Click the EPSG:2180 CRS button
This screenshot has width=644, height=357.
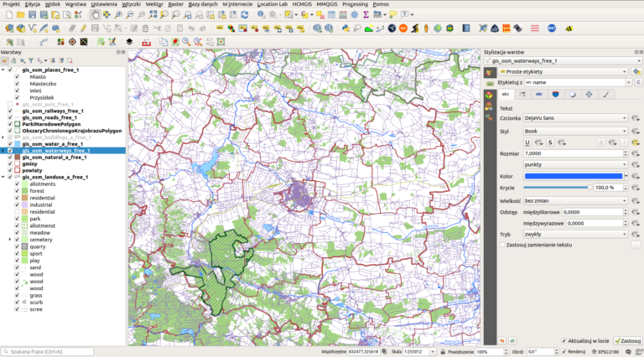point(605,352)
